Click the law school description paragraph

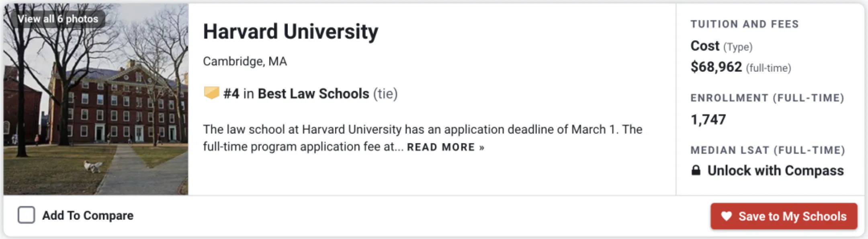click(x=422, y=130)
